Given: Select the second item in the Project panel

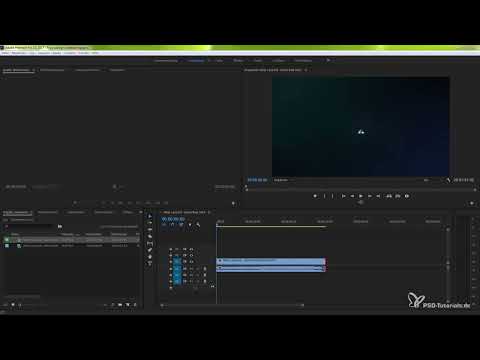Looking at the screenshot, I should click(71, 246).
